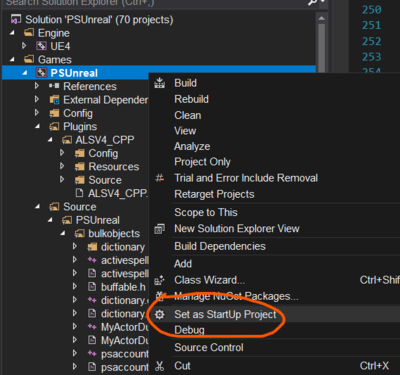
Task: Click the Class Wizard icon
Action: pyautogui.click(x=159, y=280)
